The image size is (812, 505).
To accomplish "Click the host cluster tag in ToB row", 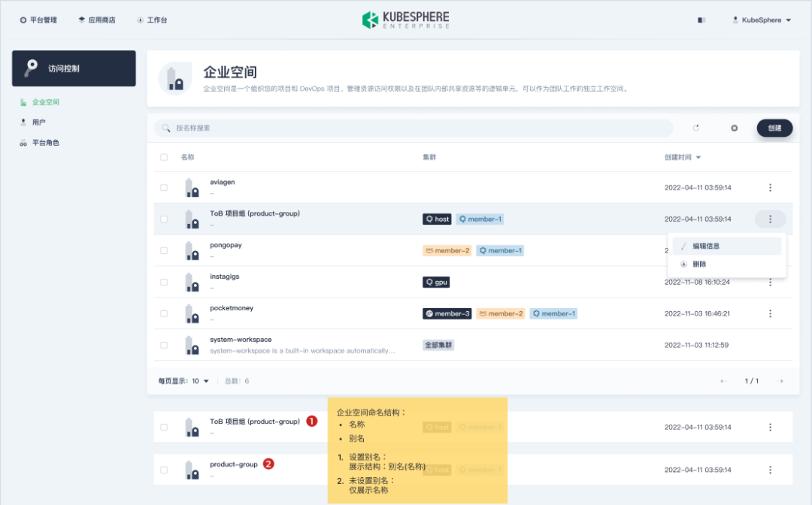I will [437, 219].
